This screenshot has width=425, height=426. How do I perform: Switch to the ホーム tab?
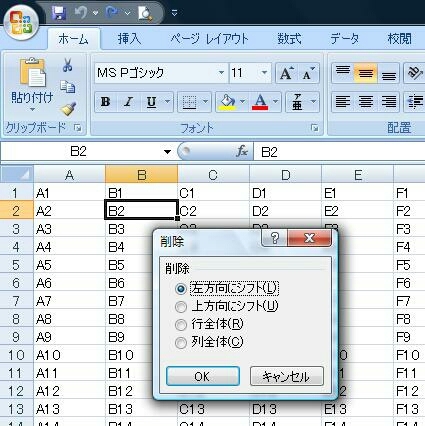pyautogui.click(x=73, y=39)
